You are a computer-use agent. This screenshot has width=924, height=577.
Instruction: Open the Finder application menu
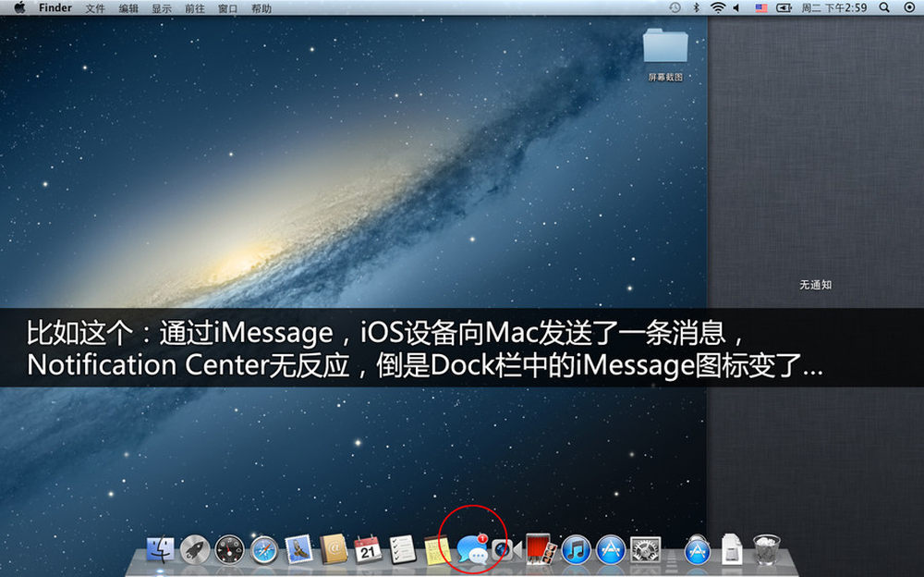tap(55, 7)
